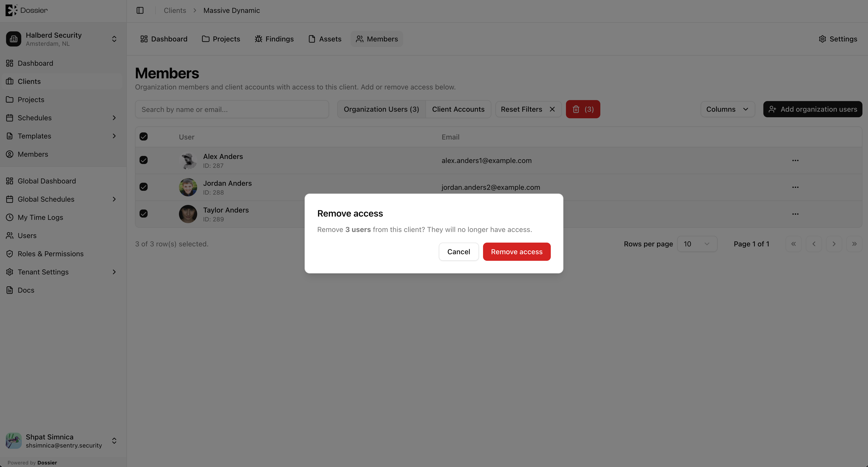Uncheck the Alex Anders row checkbox
This screenshot has height=467, width=868.
144,160
